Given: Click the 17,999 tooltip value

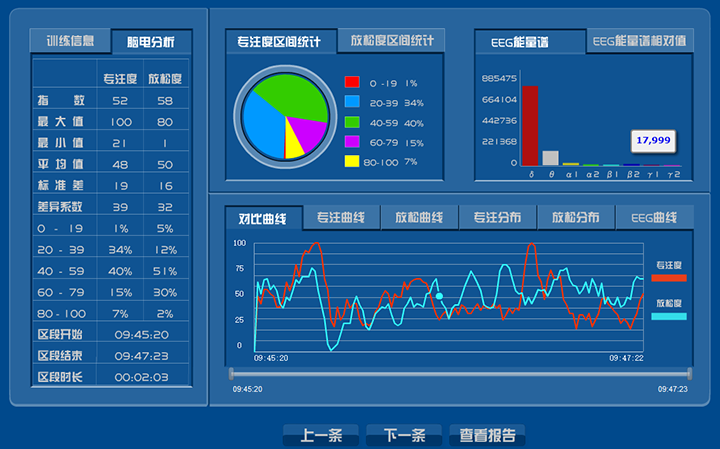Looking at the screenshot, I should [x=653, y=140].
